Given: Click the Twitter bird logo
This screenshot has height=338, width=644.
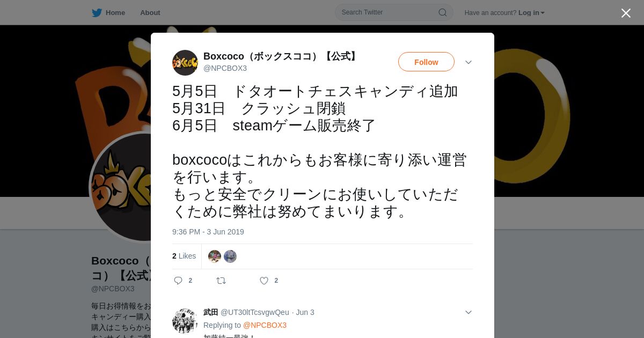Looking at the screenshot, I should pos(97,12).
